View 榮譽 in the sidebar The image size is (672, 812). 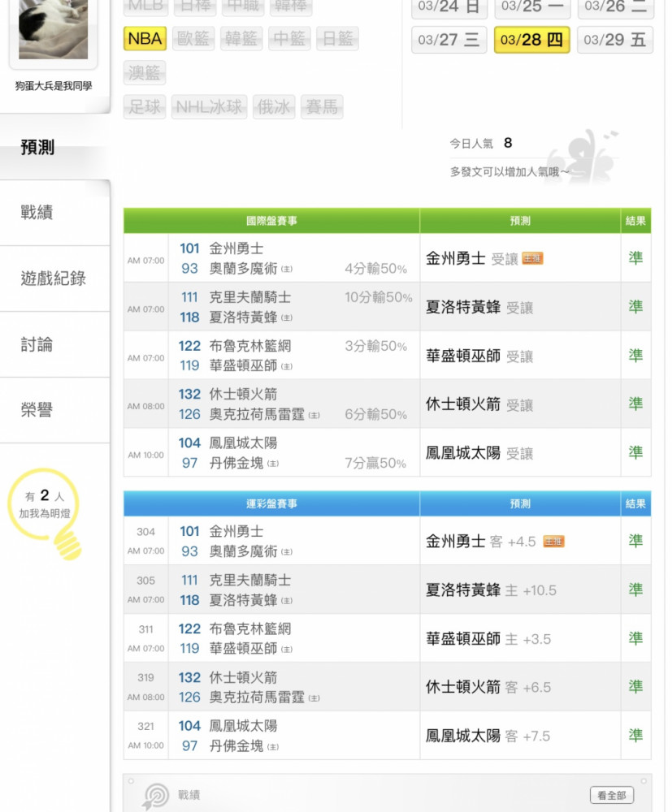pos(37,410)
